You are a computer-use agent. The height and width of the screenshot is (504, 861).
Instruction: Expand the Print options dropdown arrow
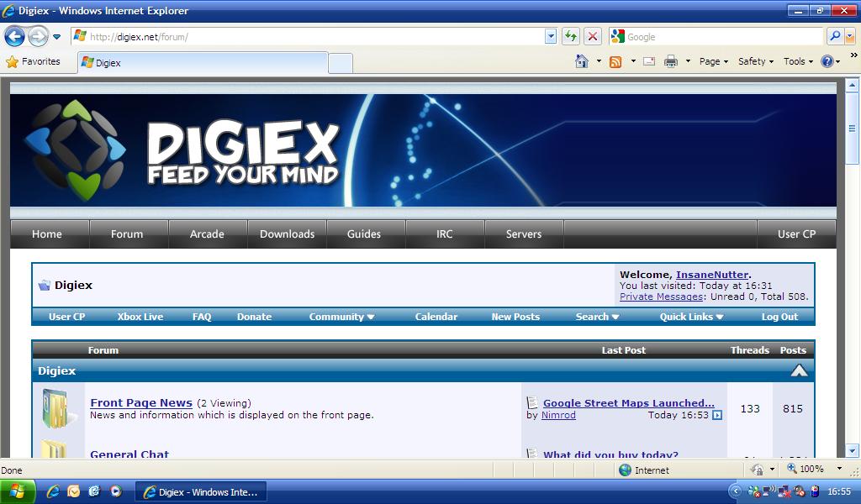(x=688, y=61)
